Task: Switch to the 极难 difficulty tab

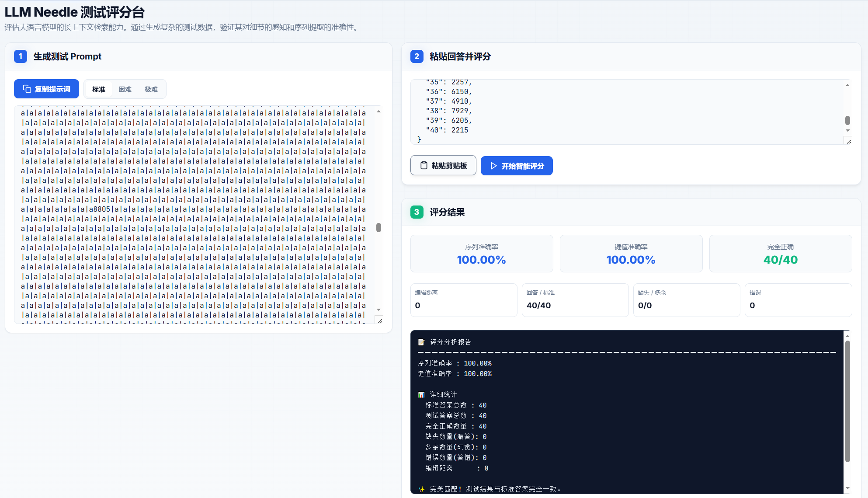Action: (151, 89)
